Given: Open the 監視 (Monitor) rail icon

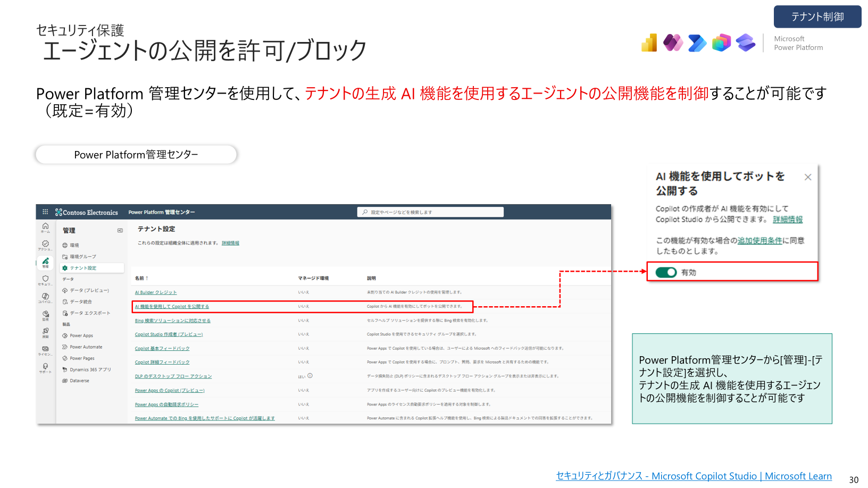Looking at the screenshot, I should click(45, 315).
